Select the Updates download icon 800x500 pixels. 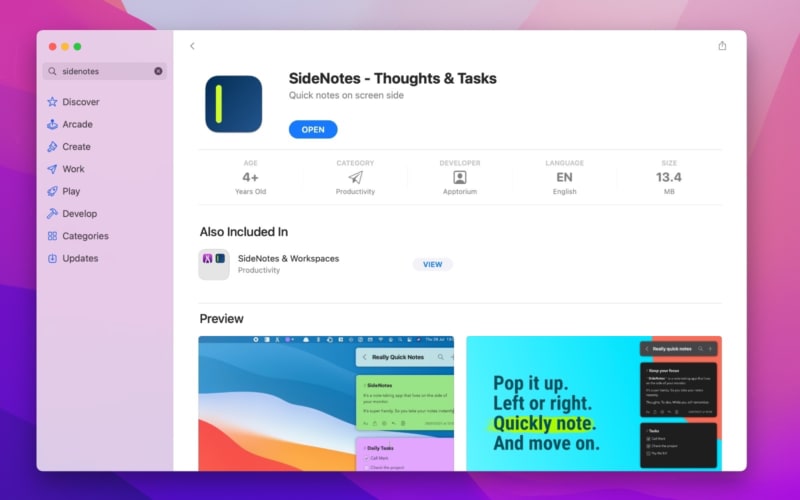pos(52,258)
